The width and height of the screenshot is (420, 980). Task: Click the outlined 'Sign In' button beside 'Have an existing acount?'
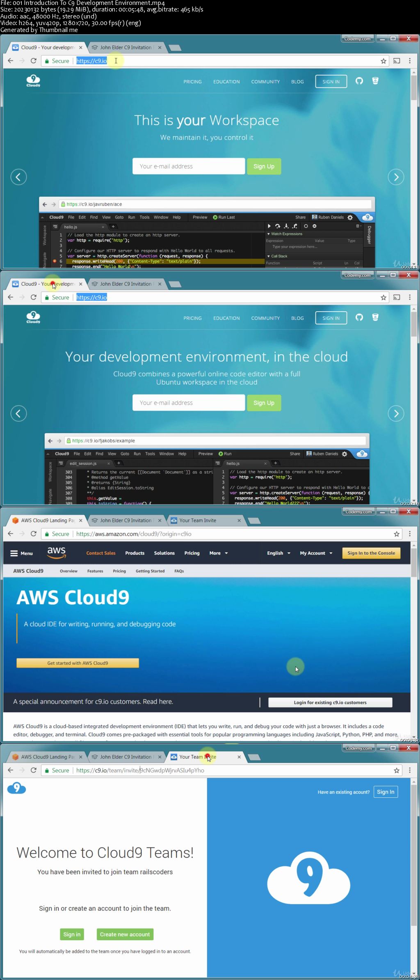coord(386,792)
